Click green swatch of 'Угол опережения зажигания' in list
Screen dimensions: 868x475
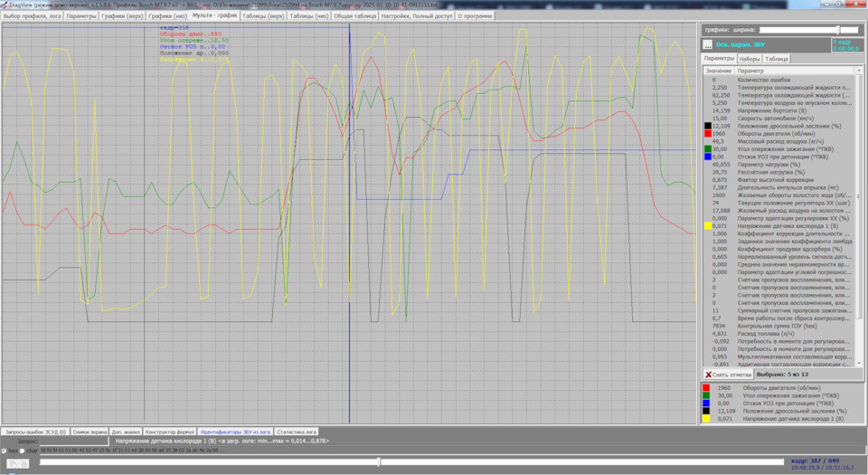coord(707,149)
